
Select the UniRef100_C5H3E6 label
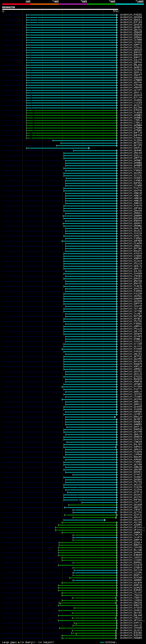point(131,276)
